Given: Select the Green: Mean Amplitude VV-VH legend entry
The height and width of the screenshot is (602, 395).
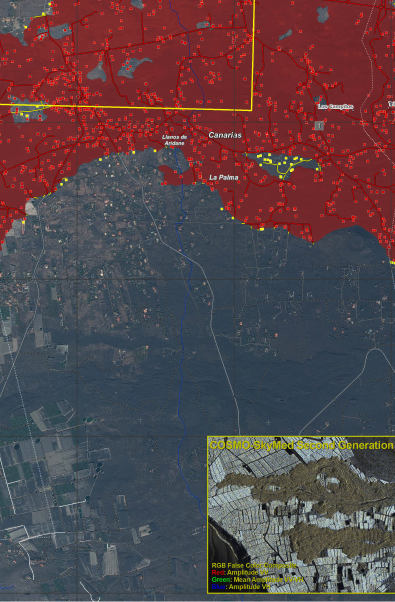Looking at the screenshot, I should click(257, 579).
